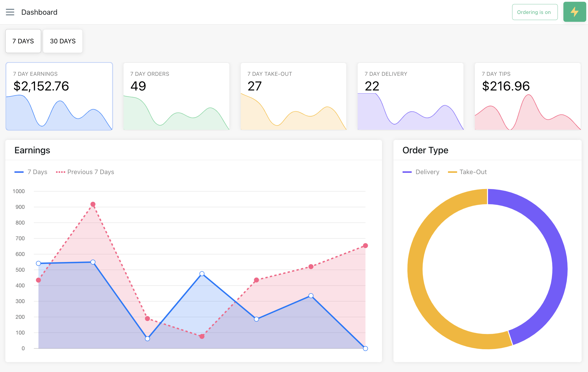
Task: Open the hamburger navigation menu
Action: (x=10, y=12)
